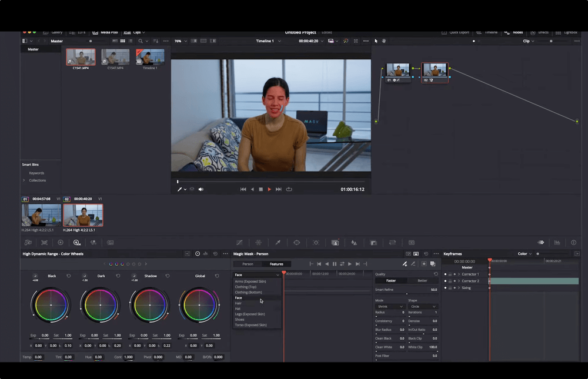Reset the Black zone color wheel

69,276
